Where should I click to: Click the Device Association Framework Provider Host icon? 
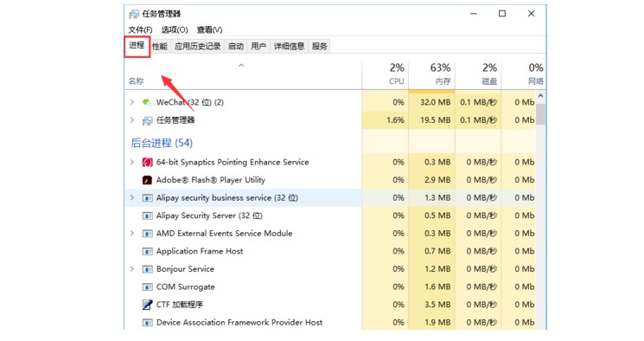pyautogui.click(x=147, y=323)
